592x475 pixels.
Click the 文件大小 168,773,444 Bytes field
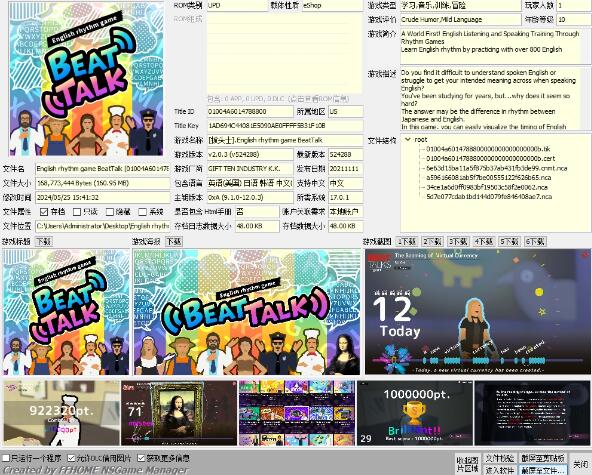click(102, 183)
